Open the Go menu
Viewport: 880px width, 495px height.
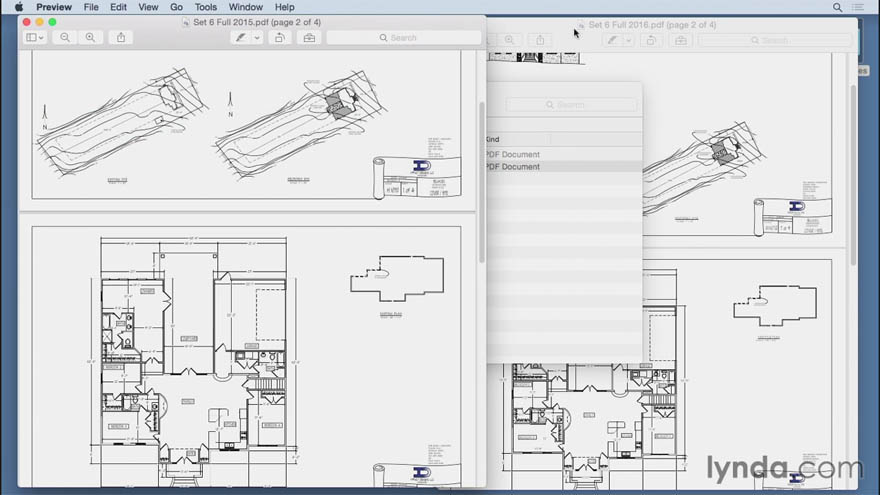click(x=176, y=7)
